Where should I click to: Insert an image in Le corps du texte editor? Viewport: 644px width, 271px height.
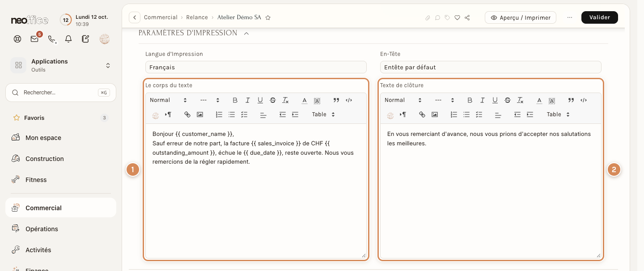[x=200, y=114]
